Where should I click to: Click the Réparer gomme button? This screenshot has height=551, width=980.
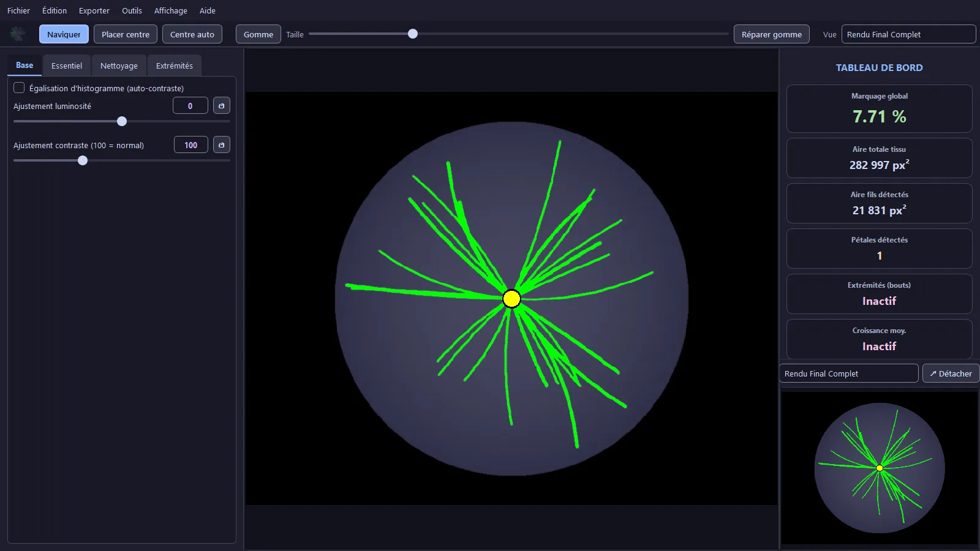772,34
